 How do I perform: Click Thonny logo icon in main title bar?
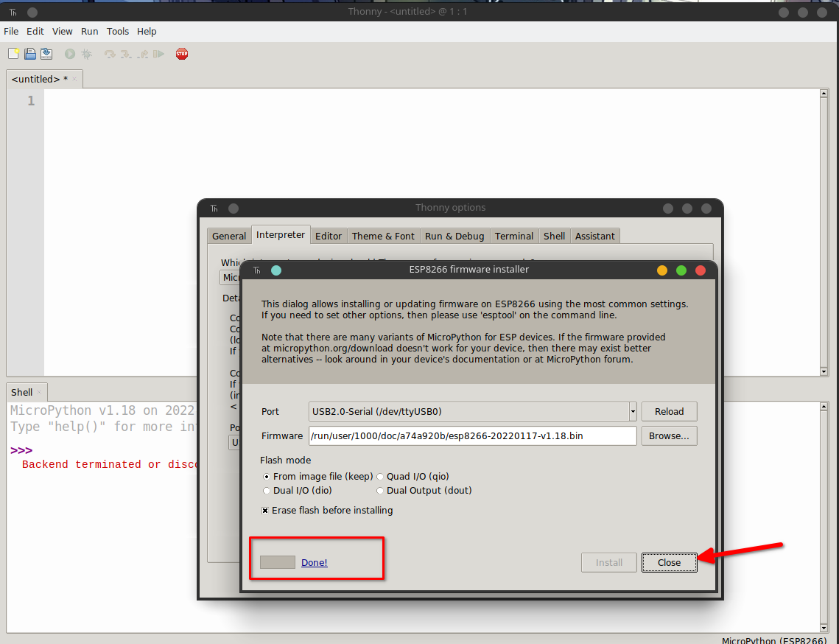coord(13,12)
